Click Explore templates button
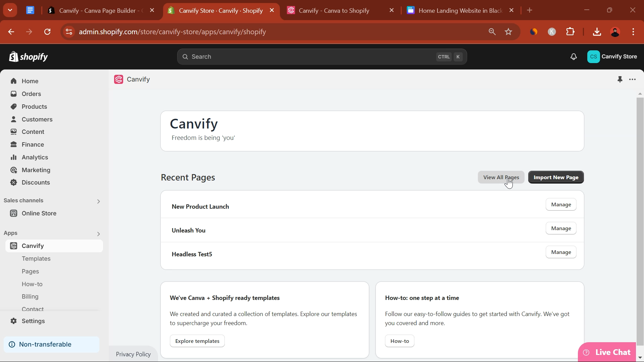 (197, 341)
